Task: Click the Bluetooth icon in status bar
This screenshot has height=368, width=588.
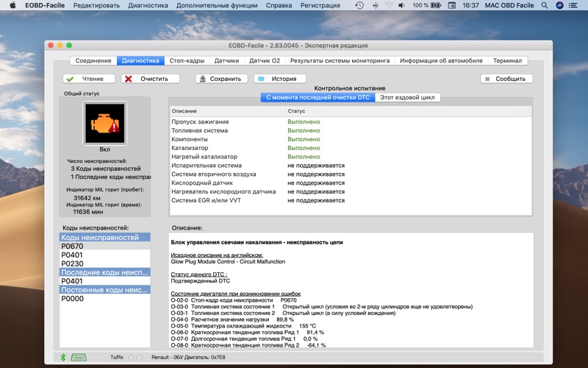Action: click(63, 357)
